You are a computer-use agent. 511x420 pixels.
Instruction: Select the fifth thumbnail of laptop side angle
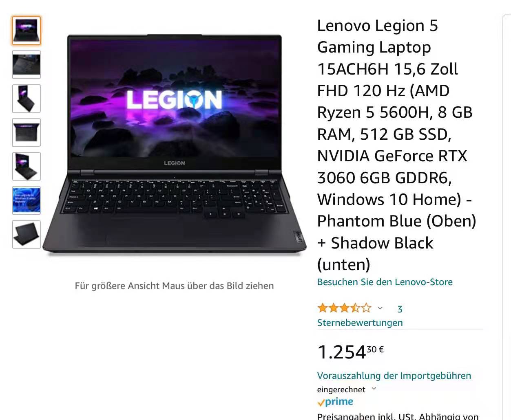(x=27, y=167)
